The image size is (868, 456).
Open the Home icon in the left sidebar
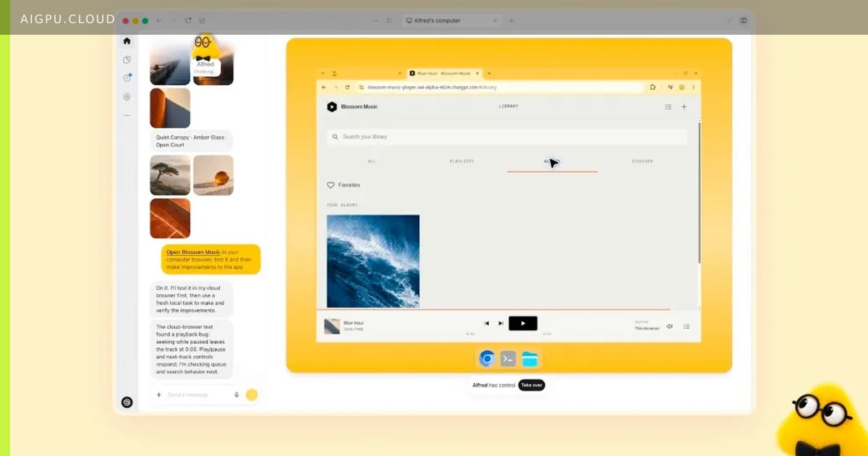[127, 41]
